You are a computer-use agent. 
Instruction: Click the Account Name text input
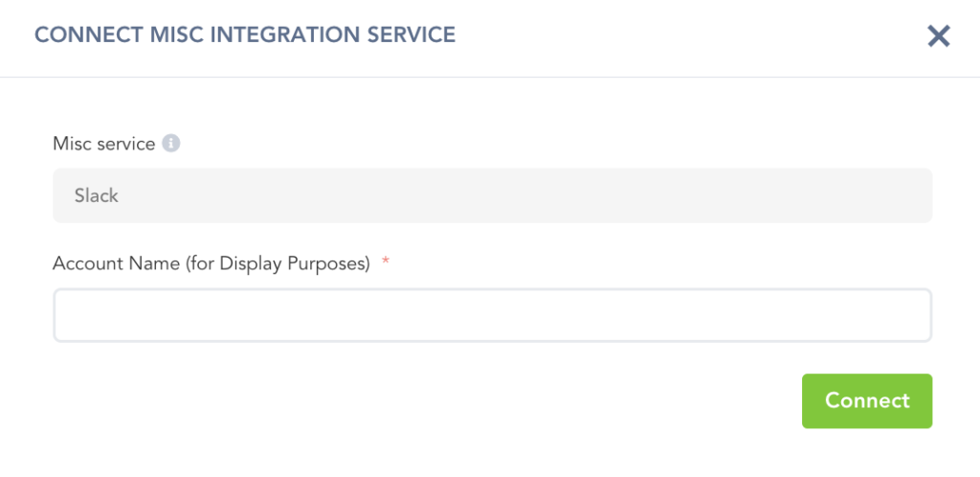click(492, 315)
